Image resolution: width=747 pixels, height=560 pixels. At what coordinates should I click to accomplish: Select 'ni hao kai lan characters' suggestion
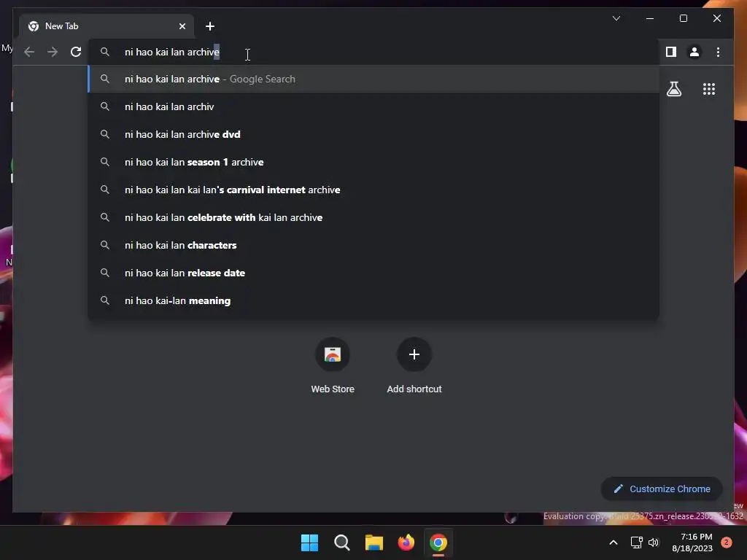[x=373, y=245]
